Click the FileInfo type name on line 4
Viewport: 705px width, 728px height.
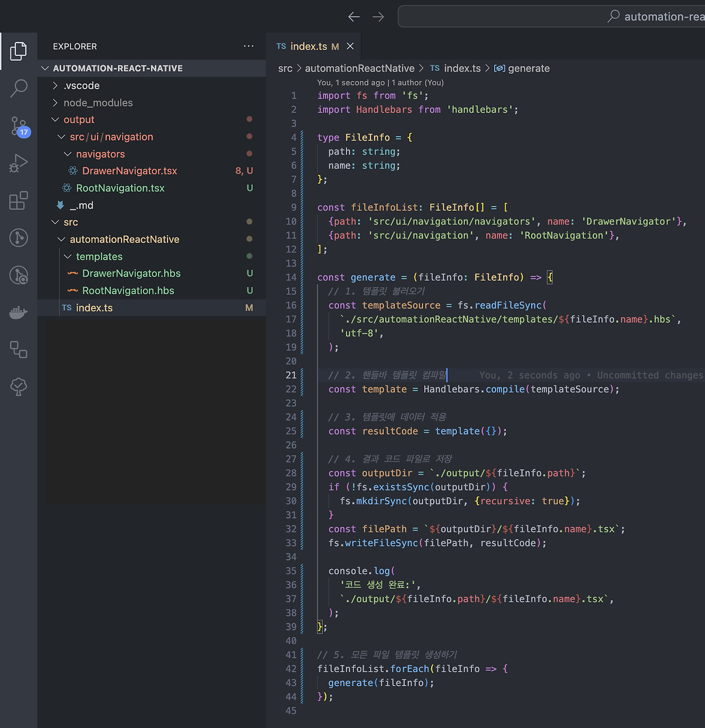click(367, 137)
